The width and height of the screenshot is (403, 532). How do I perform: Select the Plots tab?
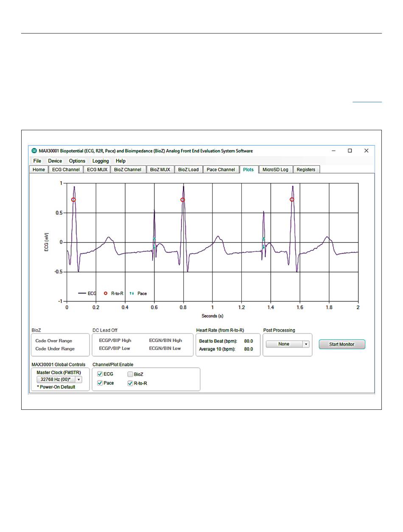(249, 170)
